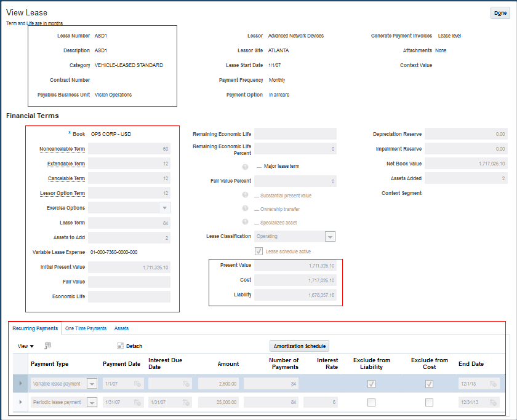The width and height of the screenshot is (517, 420).
Task: Open the View menu in payments toolbar
Action: 25,346
